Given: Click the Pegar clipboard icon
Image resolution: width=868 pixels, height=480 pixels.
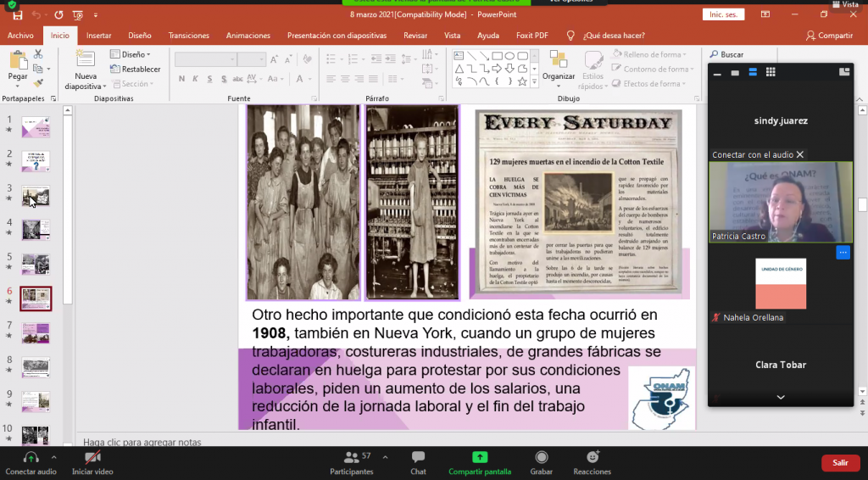Looking at the screenshot, I should [18, 60].
